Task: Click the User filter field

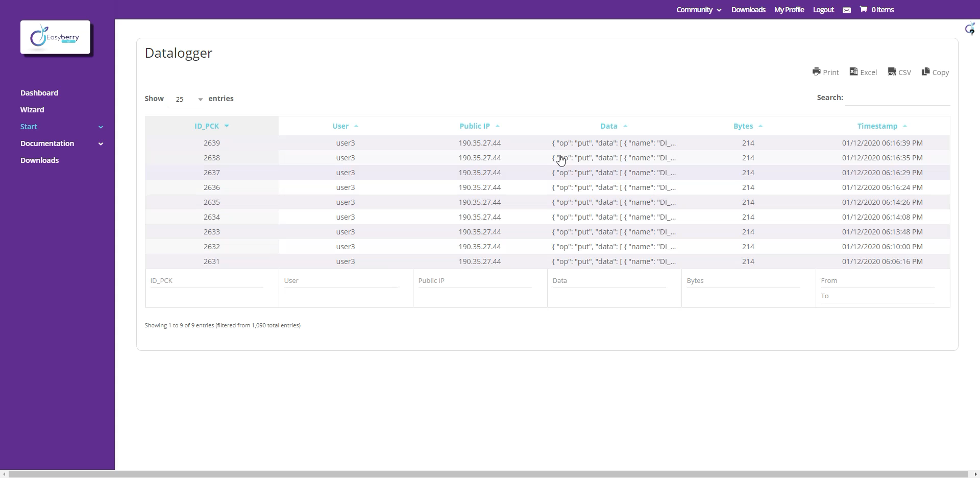Action: coord(340,280)
